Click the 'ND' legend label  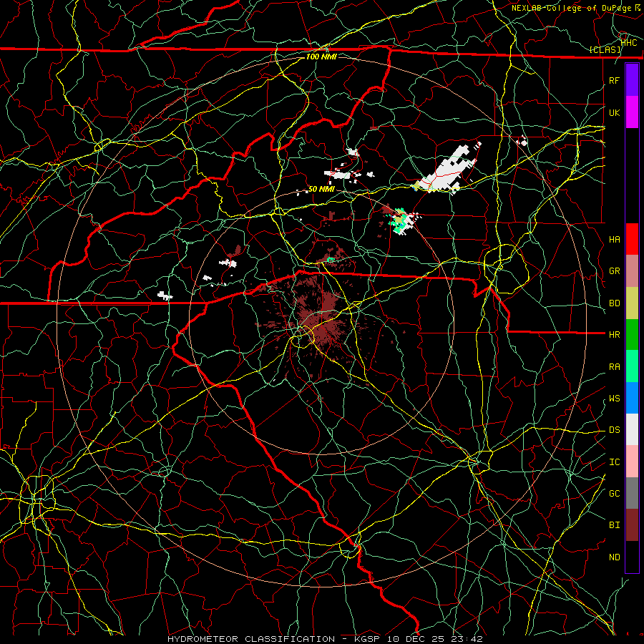pos(615,557)
